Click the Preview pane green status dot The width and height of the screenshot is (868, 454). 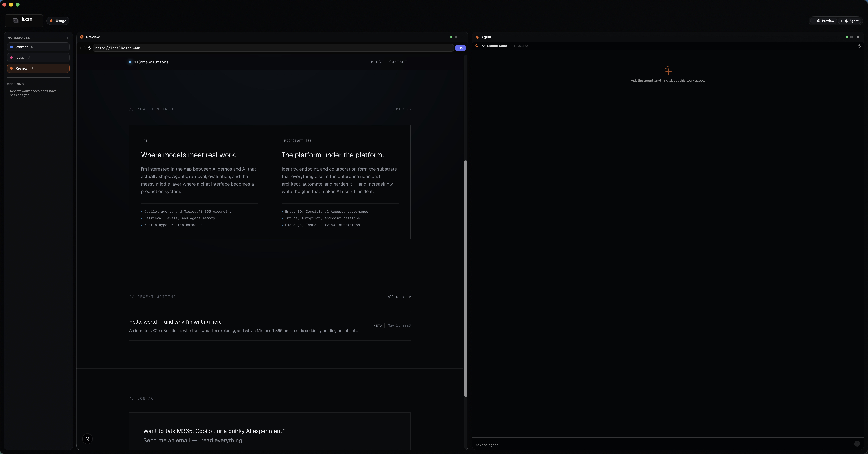[451, 37]
